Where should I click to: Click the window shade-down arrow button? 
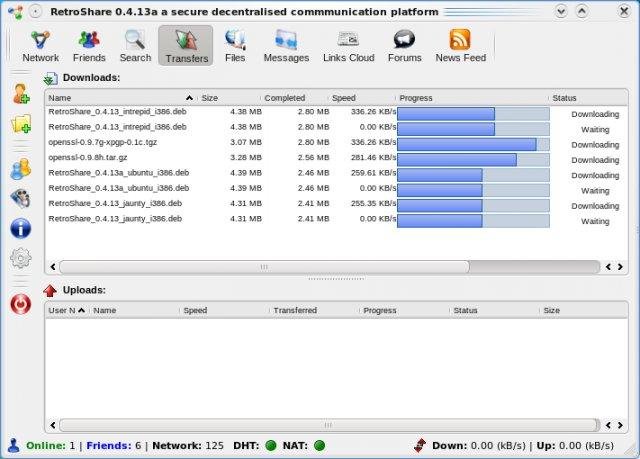pos(561,11)
